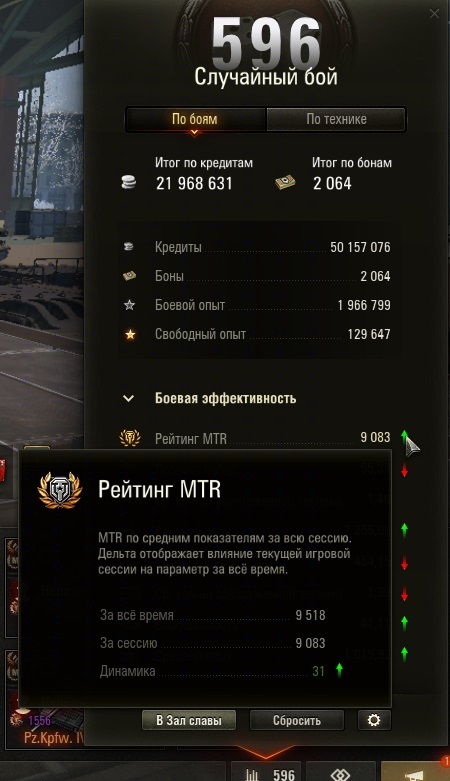Click the Боны row in resources list
The height and width of the screenshot is (781, 450).
tap(257, 276)
